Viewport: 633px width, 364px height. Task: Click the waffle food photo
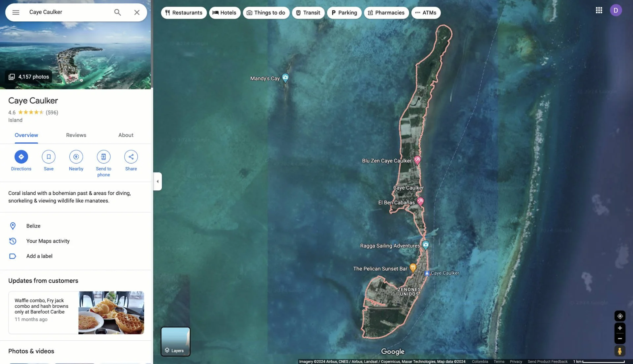(111, 313)
